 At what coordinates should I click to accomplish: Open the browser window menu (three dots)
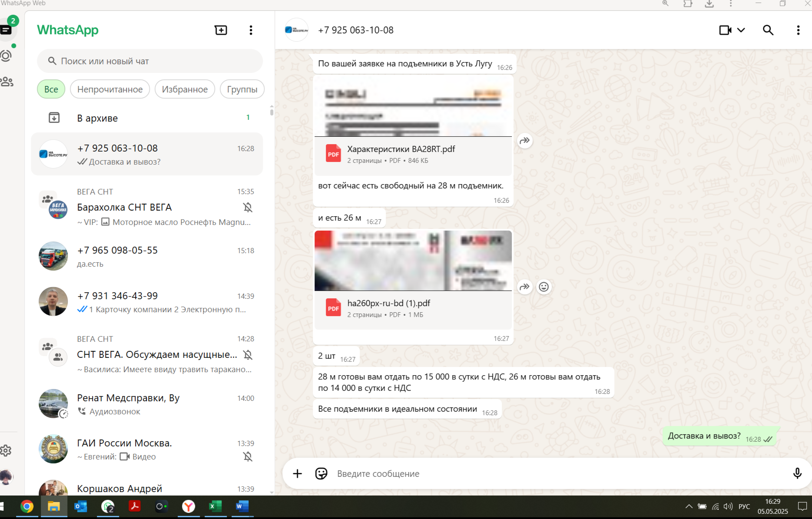point(731,3)
